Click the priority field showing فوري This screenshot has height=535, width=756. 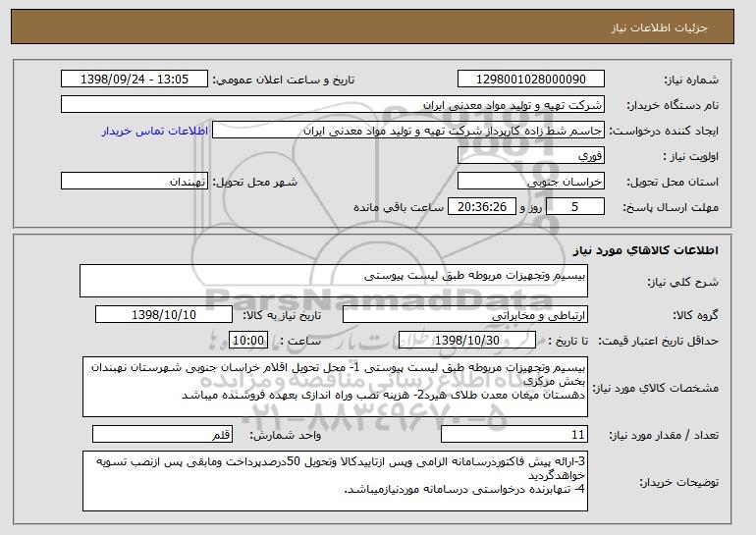tap(531, 156)
